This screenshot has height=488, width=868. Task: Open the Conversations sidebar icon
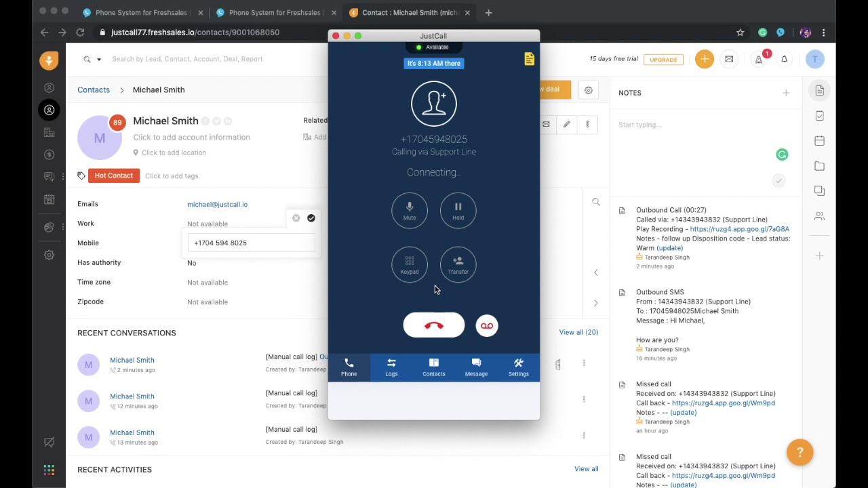pyautogui.click(x=49, y=177)
